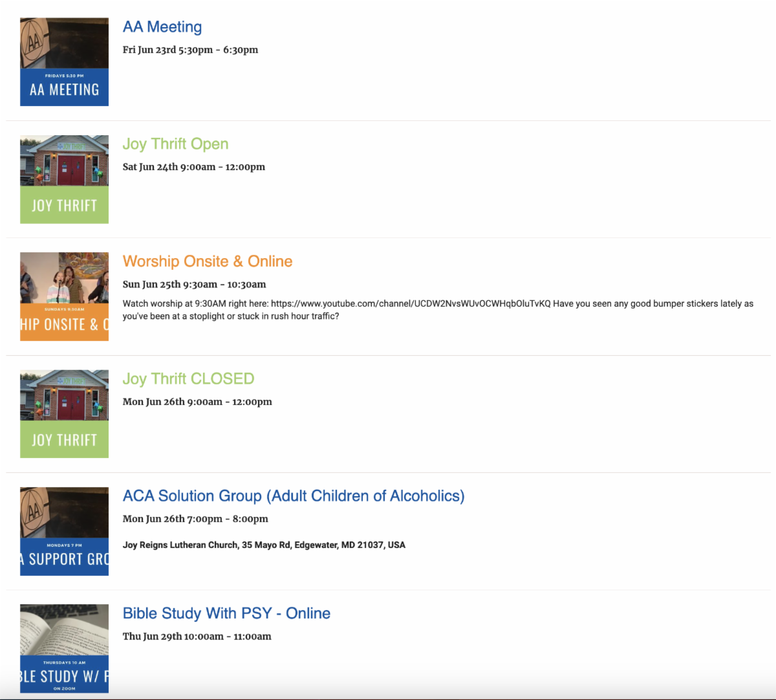Click the Joy Reigns Lutheran Church address

tap(264, 545)
